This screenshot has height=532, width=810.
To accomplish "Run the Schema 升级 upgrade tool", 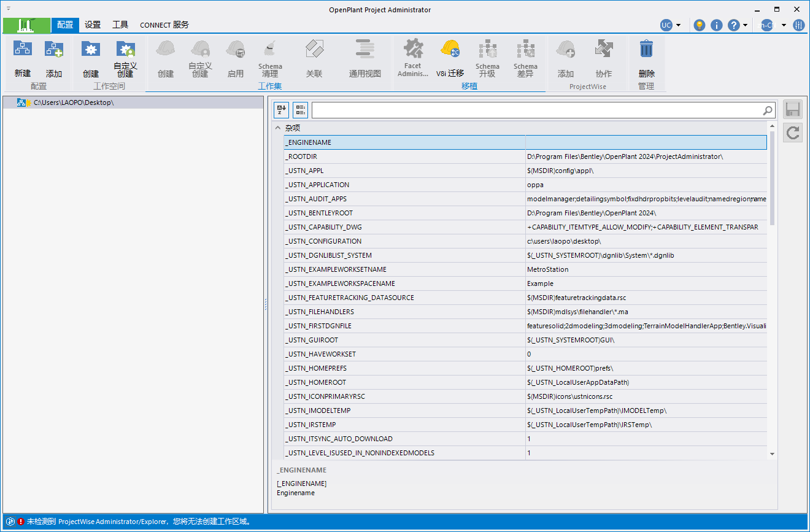I will 488,58.
